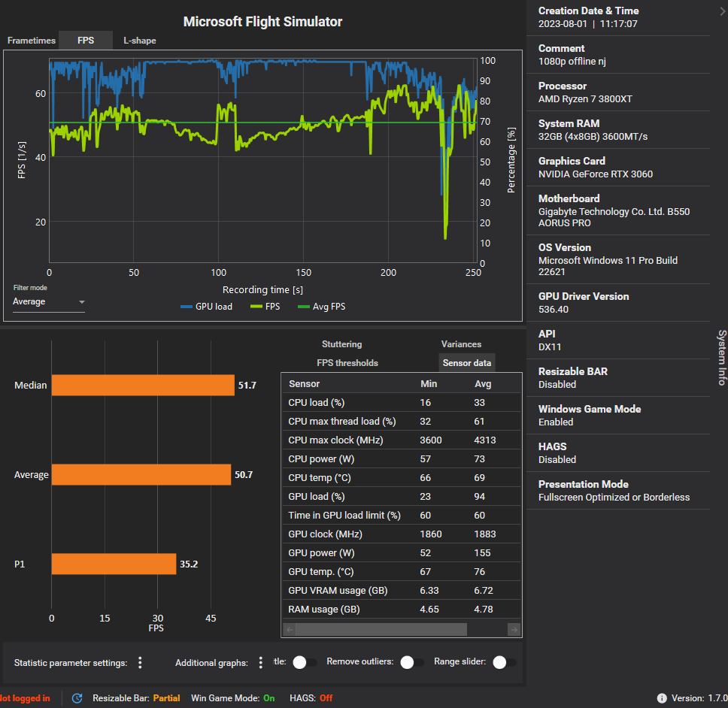Click scrollbar left arrow under sensor table

tap(290, 630)
